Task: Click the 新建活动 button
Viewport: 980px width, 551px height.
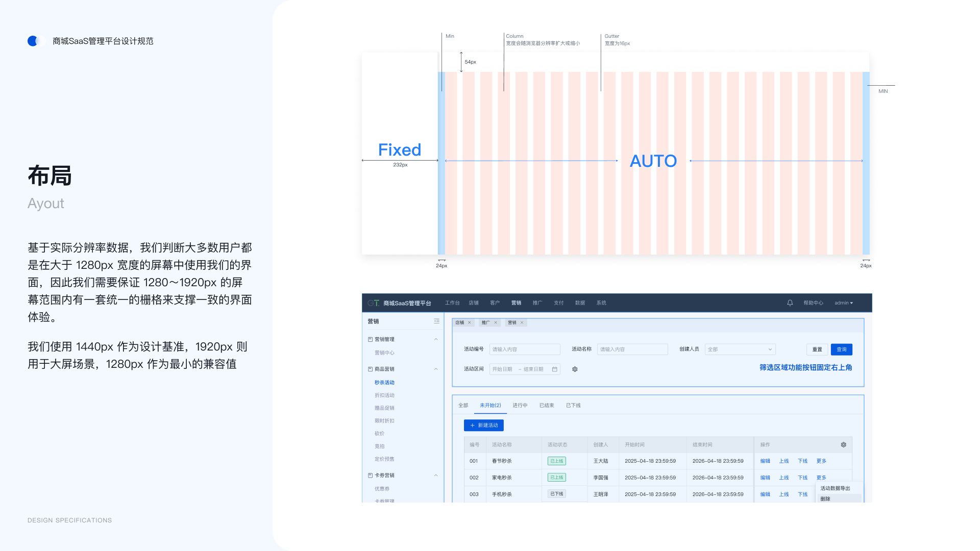Action: [483, 425]
